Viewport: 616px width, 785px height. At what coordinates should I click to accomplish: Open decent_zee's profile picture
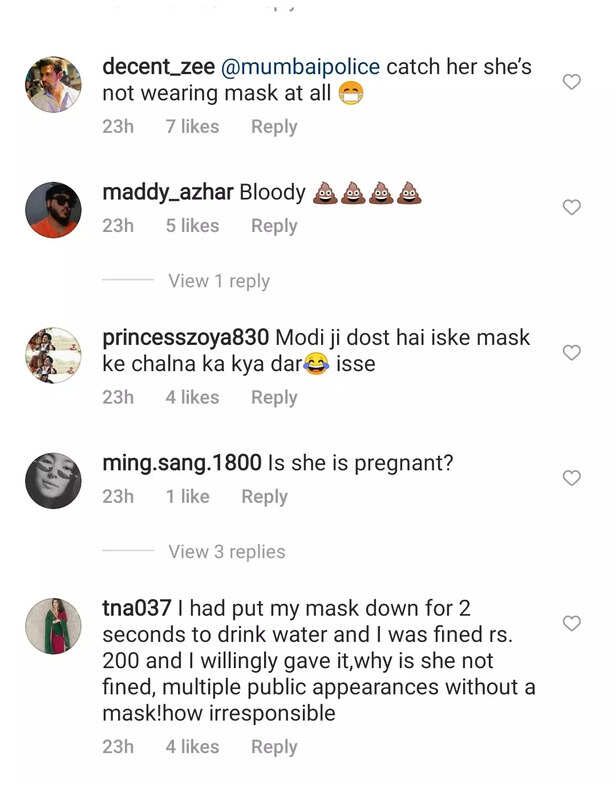point(53,84)
